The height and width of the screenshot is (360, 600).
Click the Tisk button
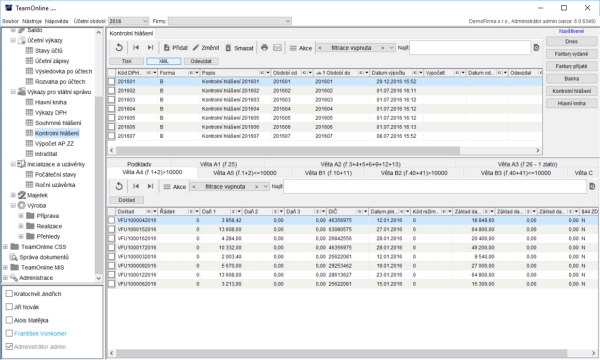click(x=127, y=61)
